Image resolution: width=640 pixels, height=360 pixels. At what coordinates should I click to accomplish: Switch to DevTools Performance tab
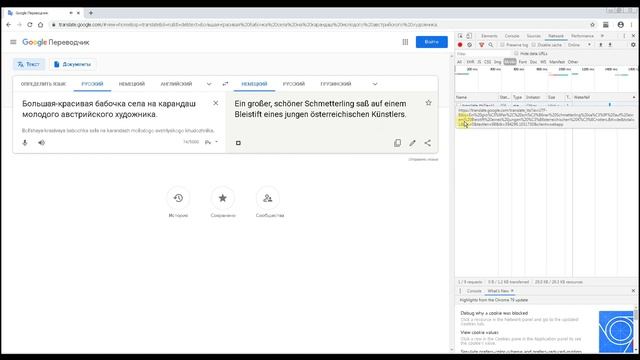click(582, 36)
